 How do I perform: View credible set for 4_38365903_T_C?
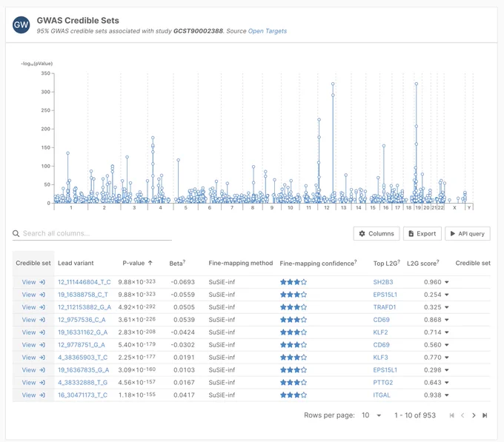pos(33,358)
